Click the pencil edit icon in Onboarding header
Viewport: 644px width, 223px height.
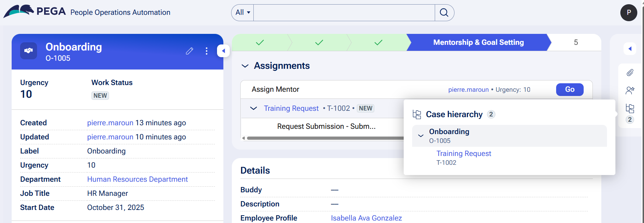[x=189, y=51]
